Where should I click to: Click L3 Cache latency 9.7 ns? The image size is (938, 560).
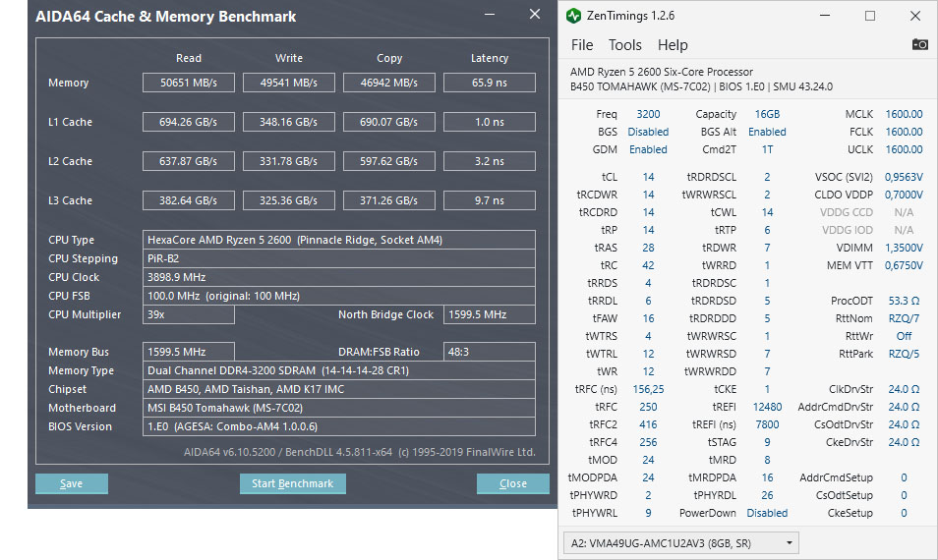(490, 200)
